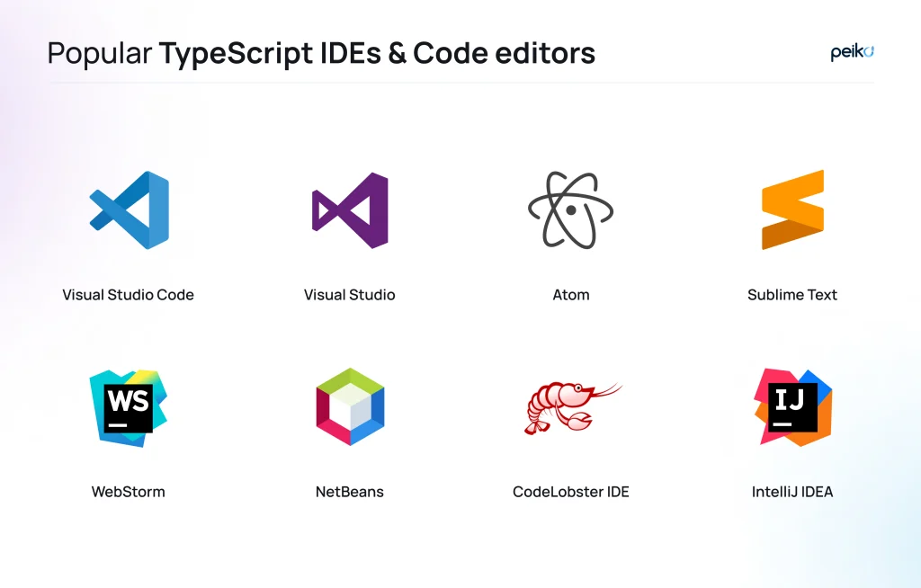Click the IntelliJ IDEA IJ logo
Viewport: 921px width, 588px height.
793,407
